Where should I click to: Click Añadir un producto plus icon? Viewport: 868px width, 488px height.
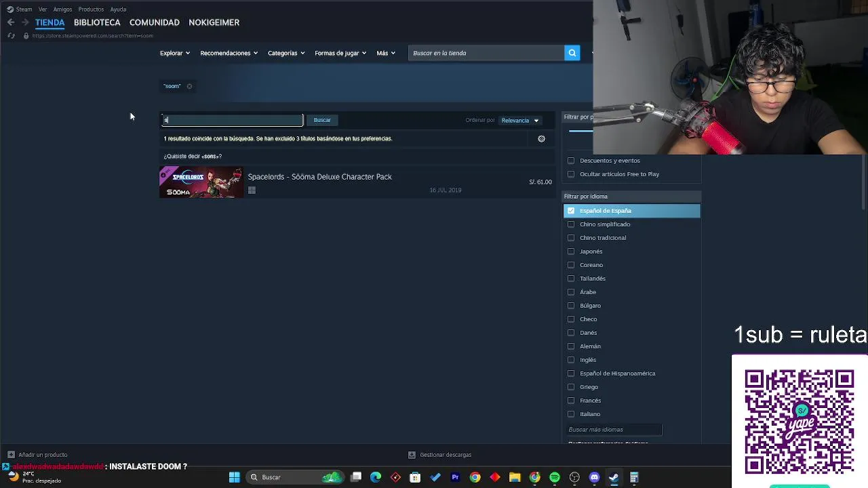tap(11, 455)
